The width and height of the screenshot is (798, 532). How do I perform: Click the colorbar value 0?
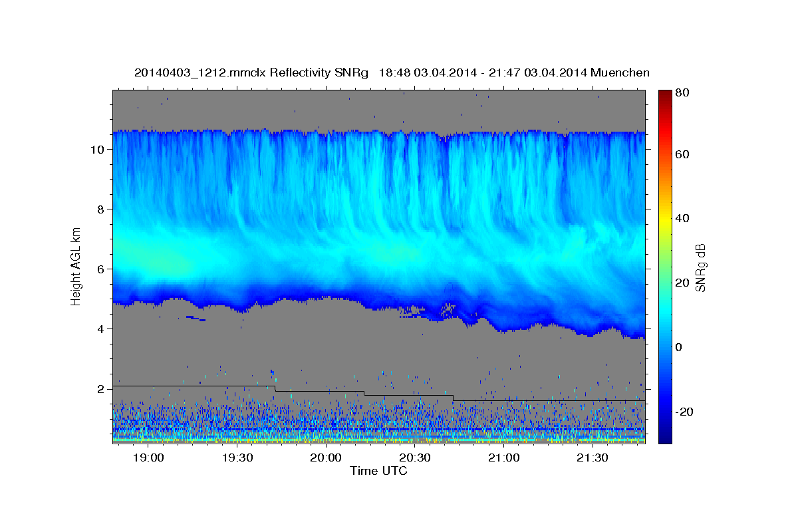678,347
